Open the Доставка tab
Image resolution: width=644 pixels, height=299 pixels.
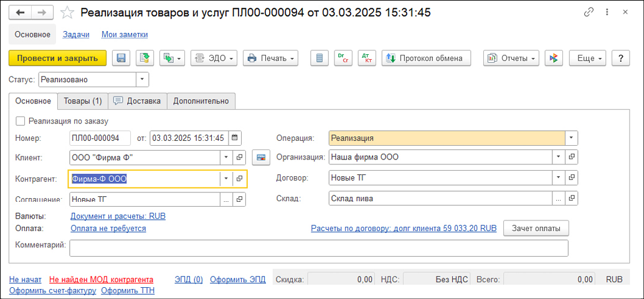(138, 101)
